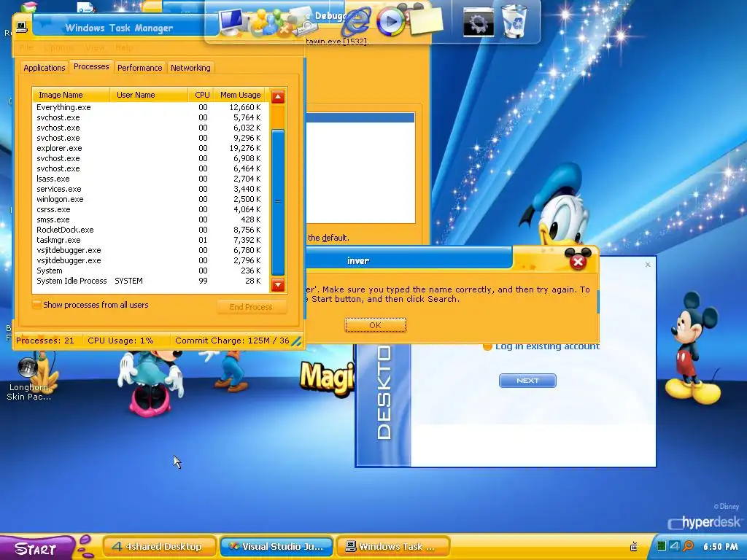Open the Start menu
Image resolution: width=747 pixels, height=560 pixels.
[36, 548]
